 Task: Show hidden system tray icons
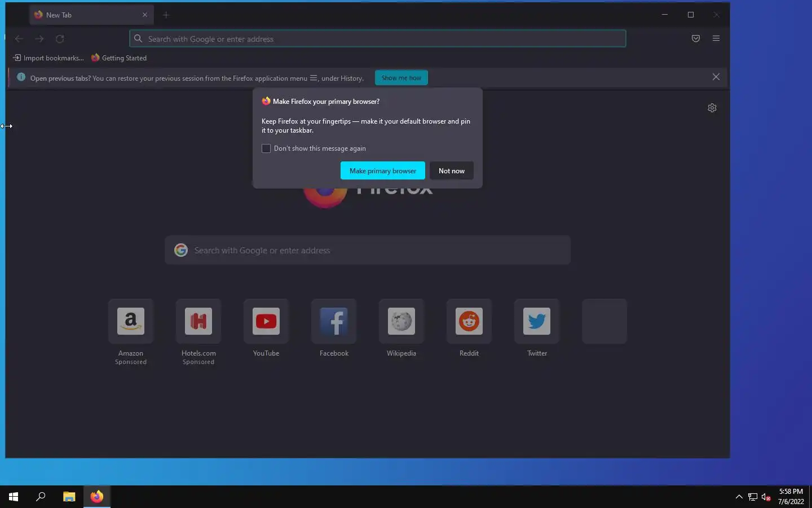[x=739, y=497]
